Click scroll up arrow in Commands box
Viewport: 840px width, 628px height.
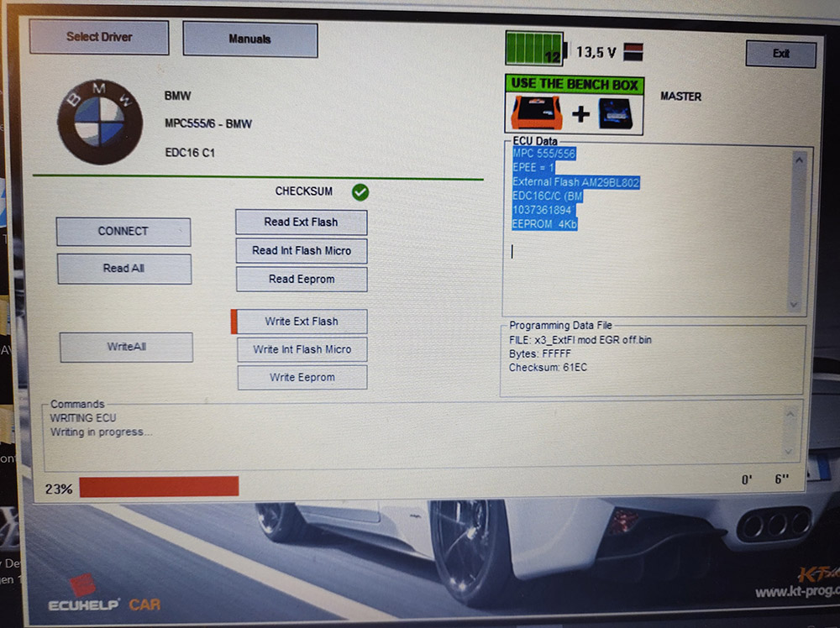(x=790, y=414)
